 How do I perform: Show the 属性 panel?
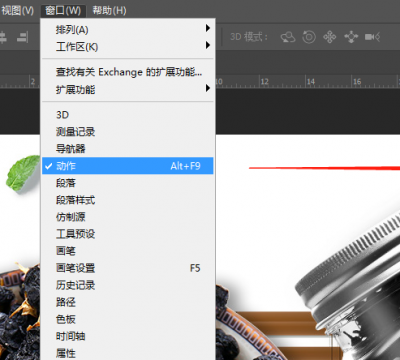pyautogui.click(x=128, y=353)
